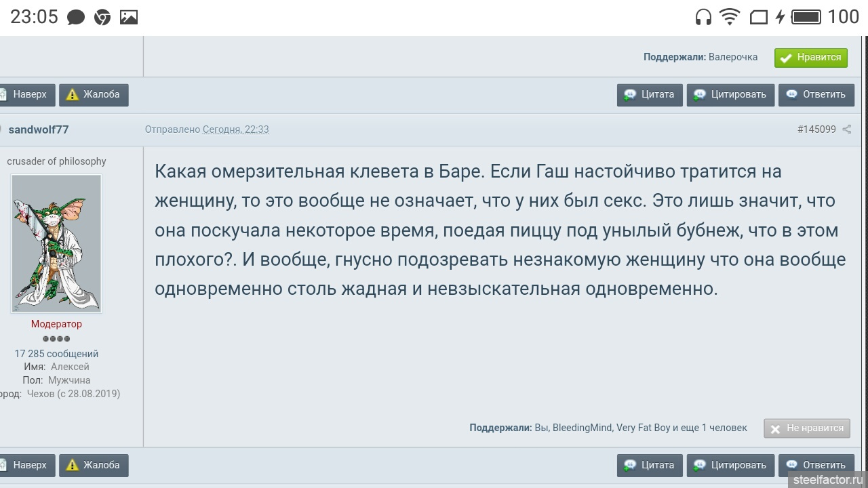Tap the image notification icon in status bar

point(129,18)
